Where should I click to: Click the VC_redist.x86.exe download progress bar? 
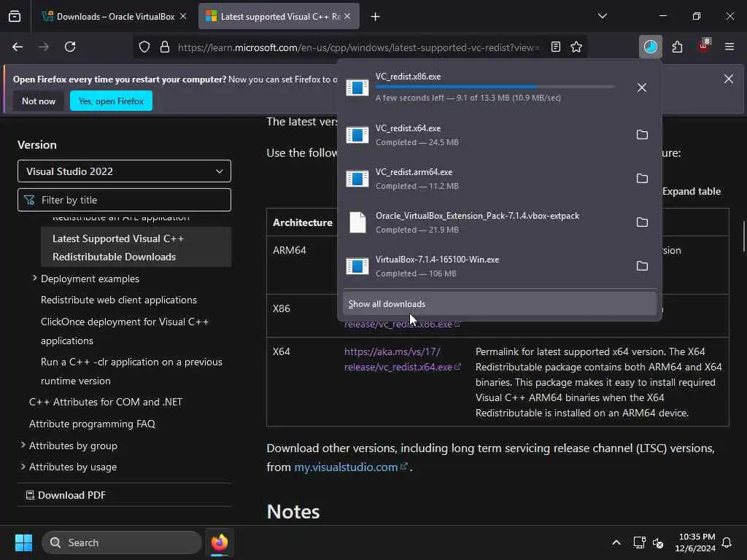click(x=495, y=87)
